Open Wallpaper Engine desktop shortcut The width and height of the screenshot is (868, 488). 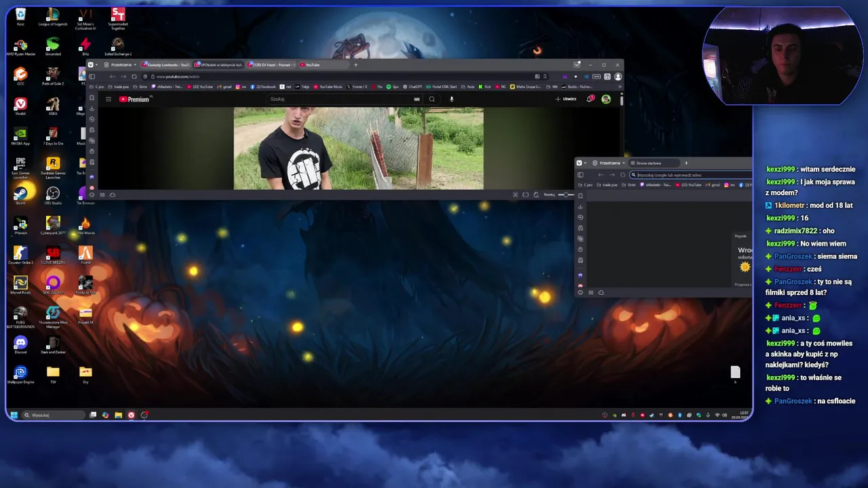point(20,375)
